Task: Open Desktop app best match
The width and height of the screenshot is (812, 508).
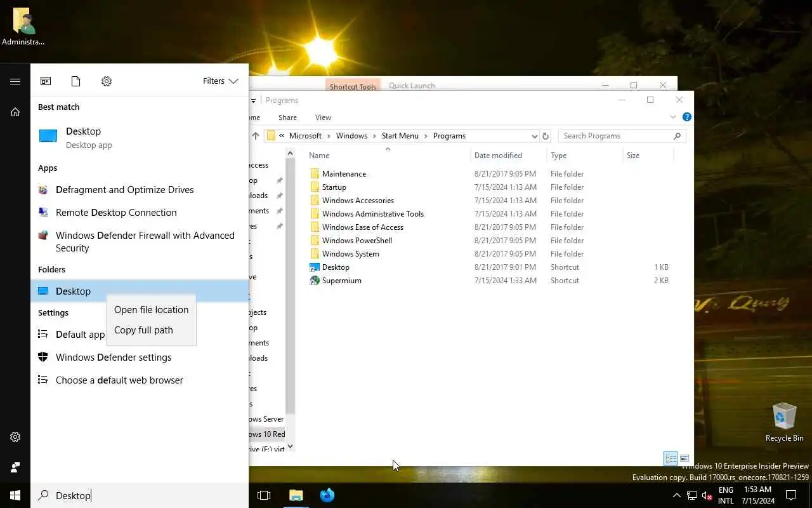Action: coord(140,137)
